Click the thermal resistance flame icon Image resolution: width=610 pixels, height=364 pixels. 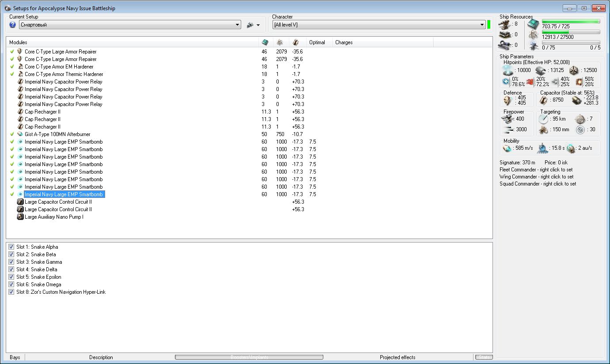pyautogui.click(x=530, y=82)
